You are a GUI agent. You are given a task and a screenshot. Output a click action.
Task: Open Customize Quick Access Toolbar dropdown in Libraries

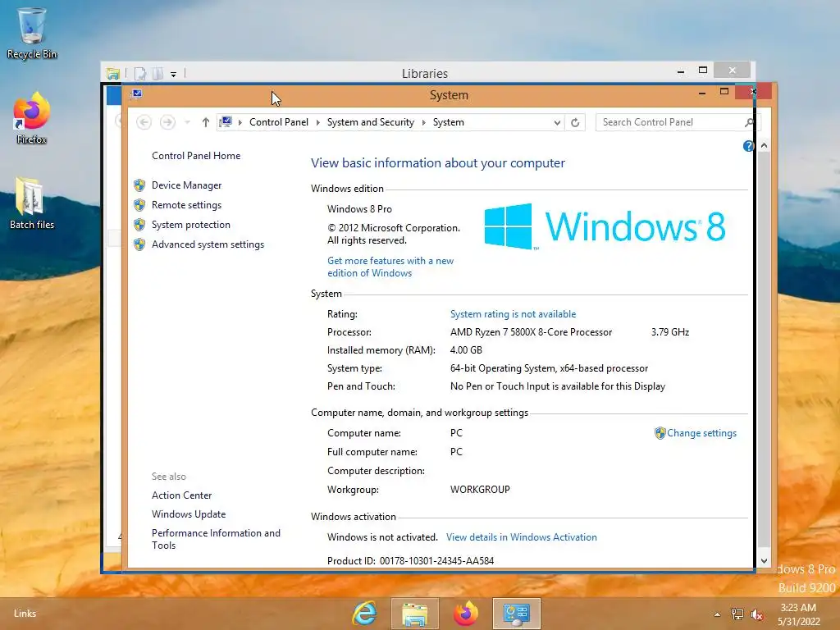click(x=174, y=74)
